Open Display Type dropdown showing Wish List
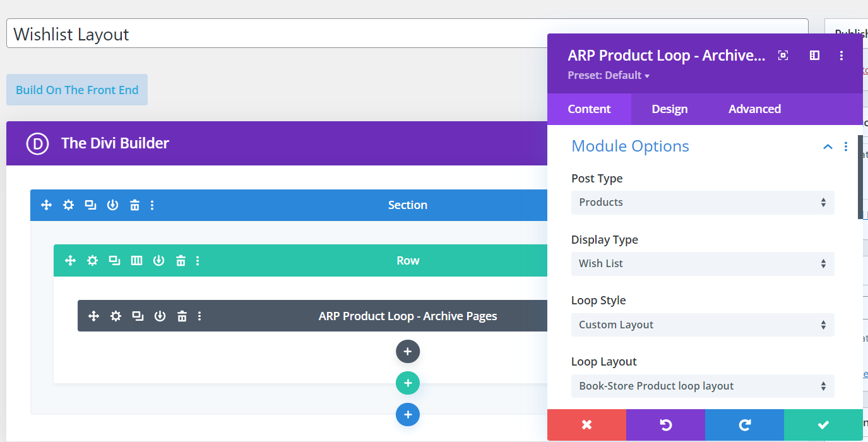This screenshot has width=868, height=442. tap(702, 264)
